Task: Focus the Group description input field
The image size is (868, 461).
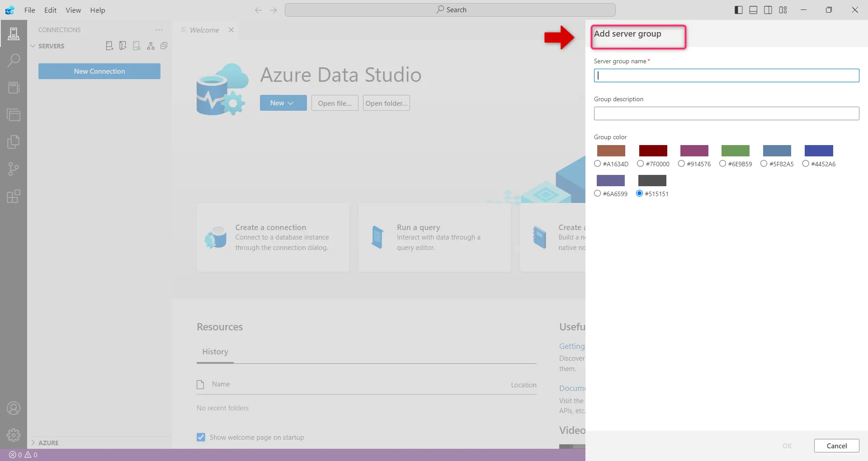Action: 726,113
